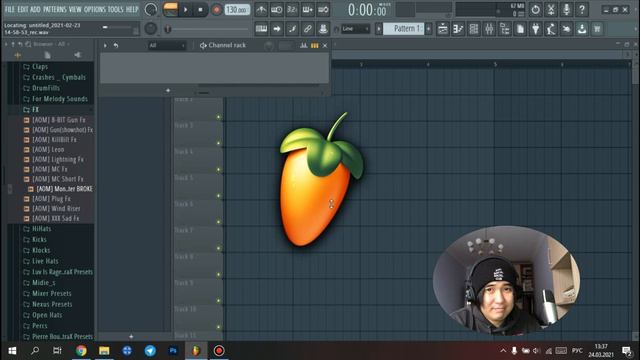
Task: Enable wait for input before recording
Action: (x=277, y=9)
